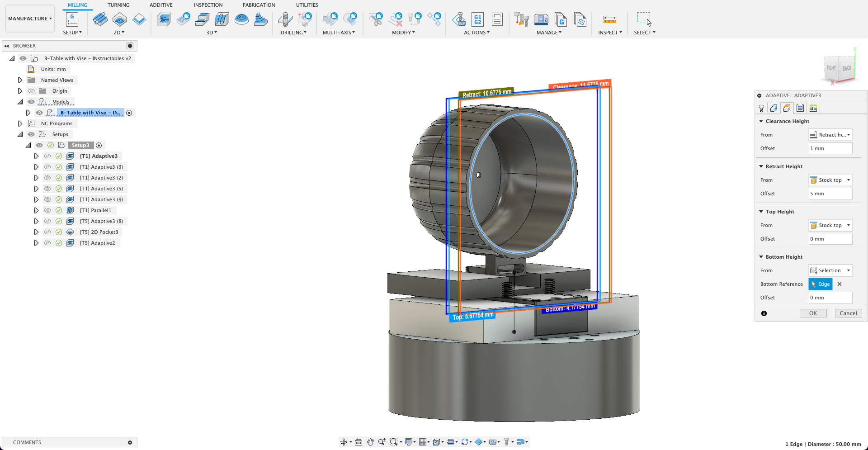Click the Zoom Window icon in navigation bar

(x=394, y=442)
